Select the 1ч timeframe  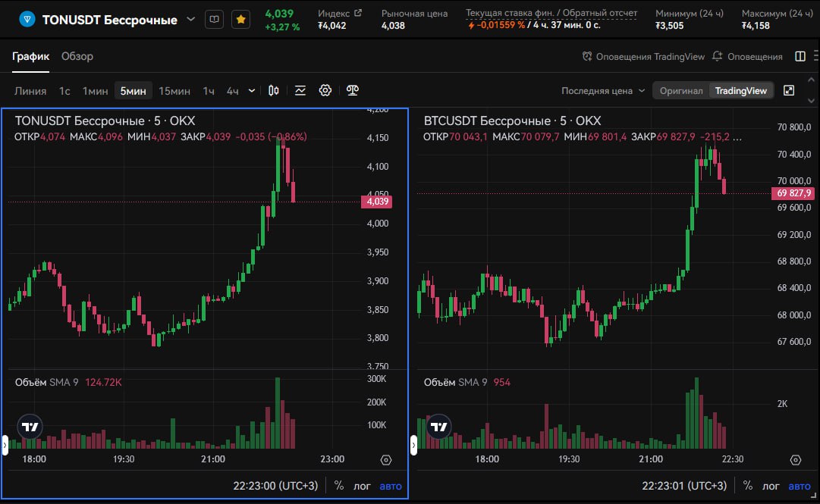pos(209,91)
